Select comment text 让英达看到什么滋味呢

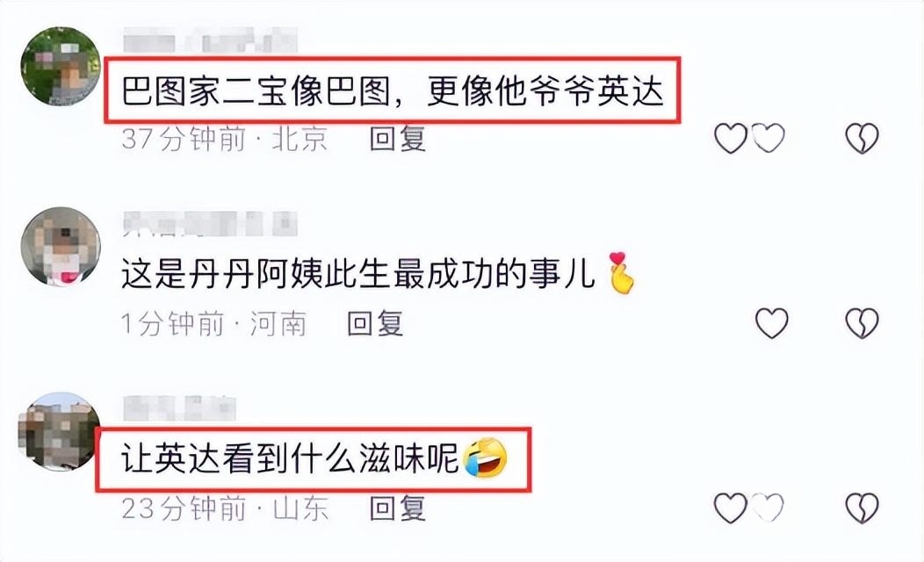(290, 459)
